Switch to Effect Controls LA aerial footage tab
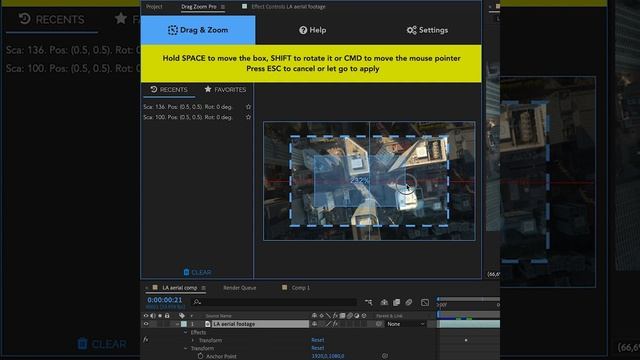This screenshot has height=360, width=640. pos(288,7)
